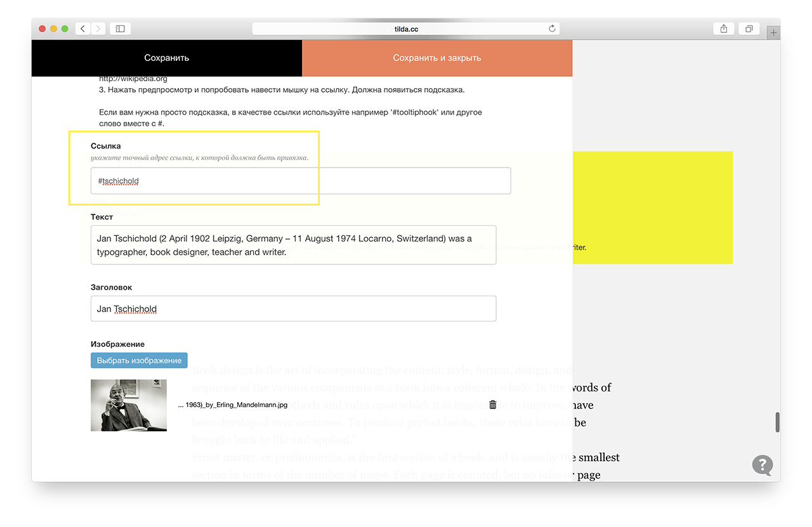The height and width of the screenshot is (527, 812).
Task: Click the Заголовок field label
Action: [111, 287]
